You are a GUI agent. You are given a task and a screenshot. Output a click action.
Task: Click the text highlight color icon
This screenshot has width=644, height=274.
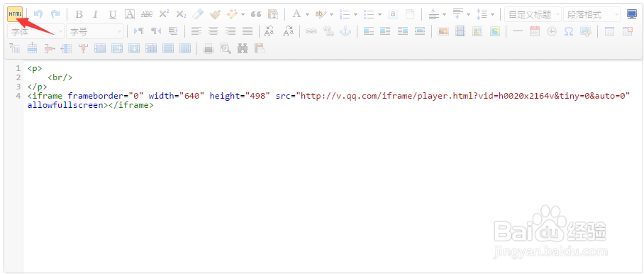321,14
